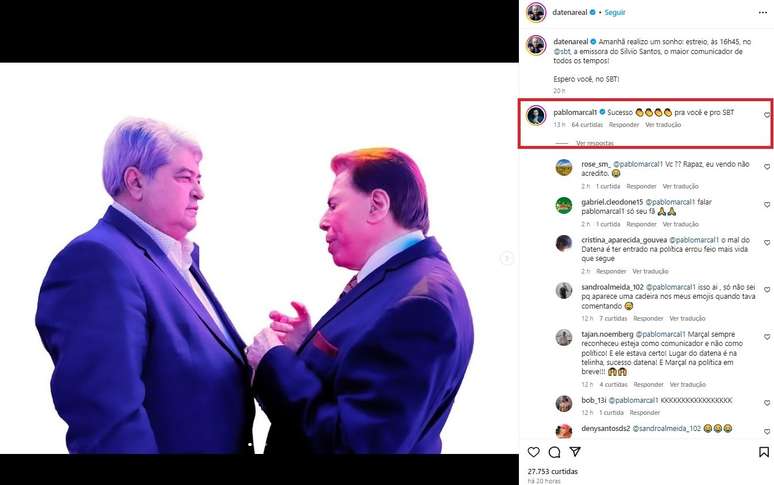
Task: Open gabriel.cleodone15 username link
Action: [612, 202]
